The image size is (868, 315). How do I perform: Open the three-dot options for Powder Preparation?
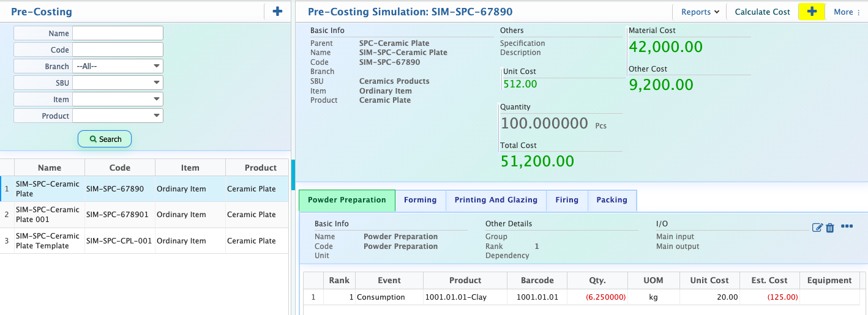[x=847, y=226]
